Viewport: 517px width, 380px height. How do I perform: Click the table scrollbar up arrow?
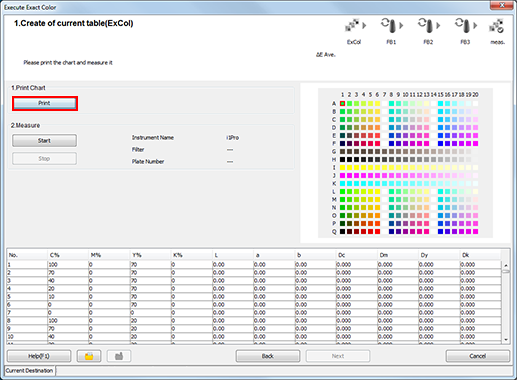click(506, 265)
